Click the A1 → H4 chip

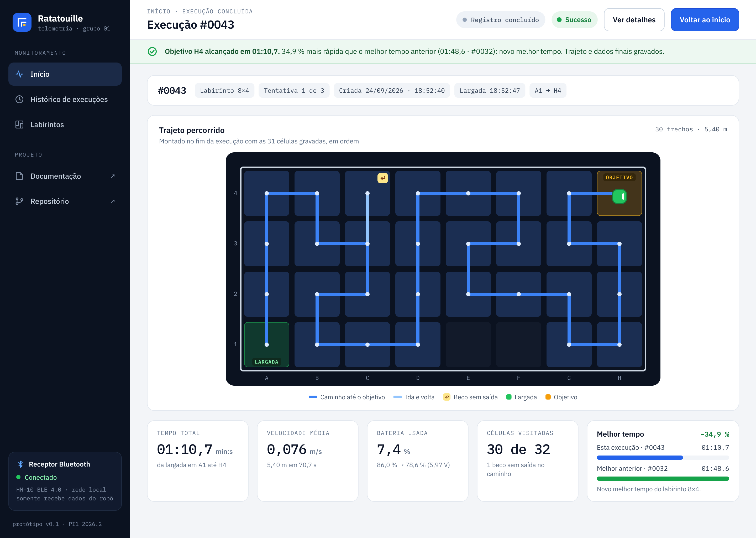point(548,90)
